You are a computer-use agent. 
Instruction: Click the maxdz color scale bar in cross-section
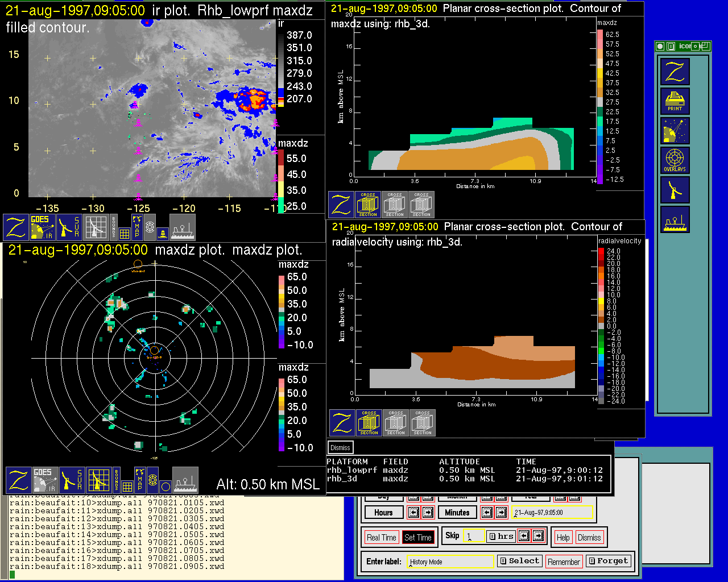600,107
